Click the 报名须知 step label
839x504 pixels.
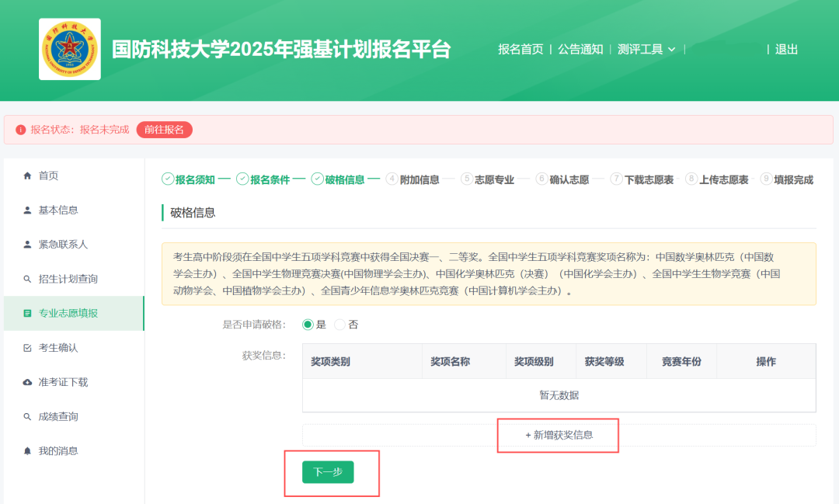coord(195,179)
